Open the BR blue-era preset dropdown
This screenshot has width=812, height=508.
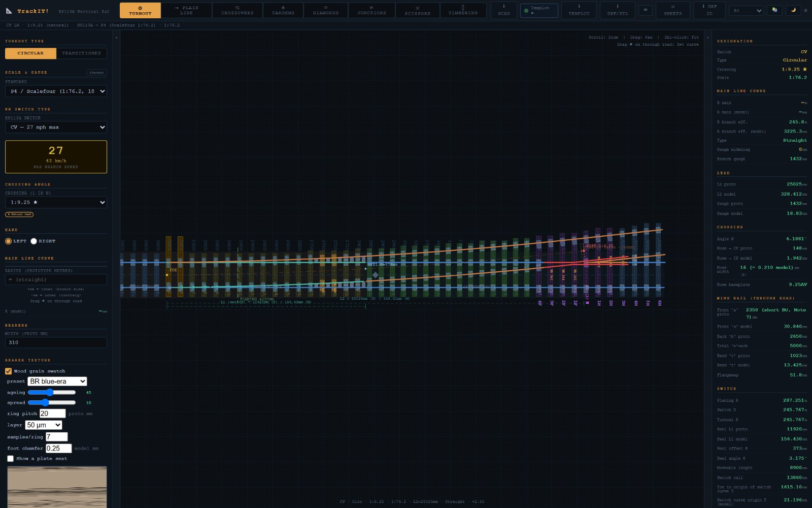(57, 382)
